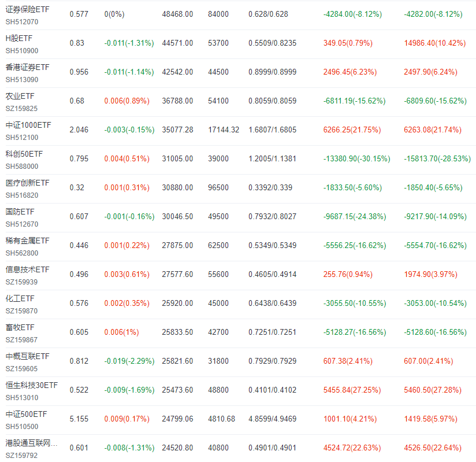The image size is (476, 462).
Task: Select code SH562800
Action: (22, 253)
